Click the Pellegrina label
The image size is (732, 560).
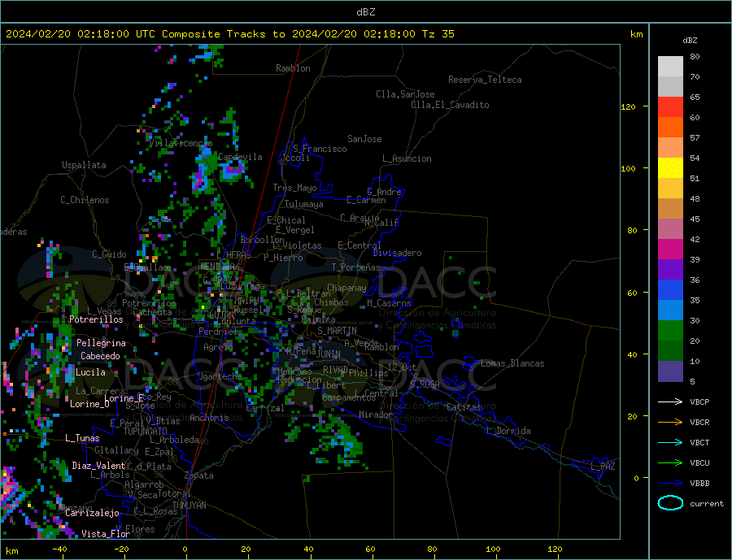tap(102, 343)
